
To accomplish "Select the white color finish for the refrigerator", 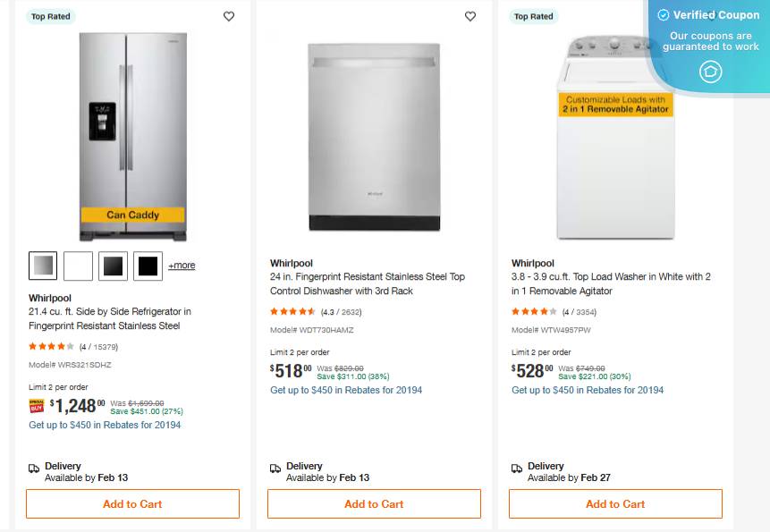I will click(77, 266).
